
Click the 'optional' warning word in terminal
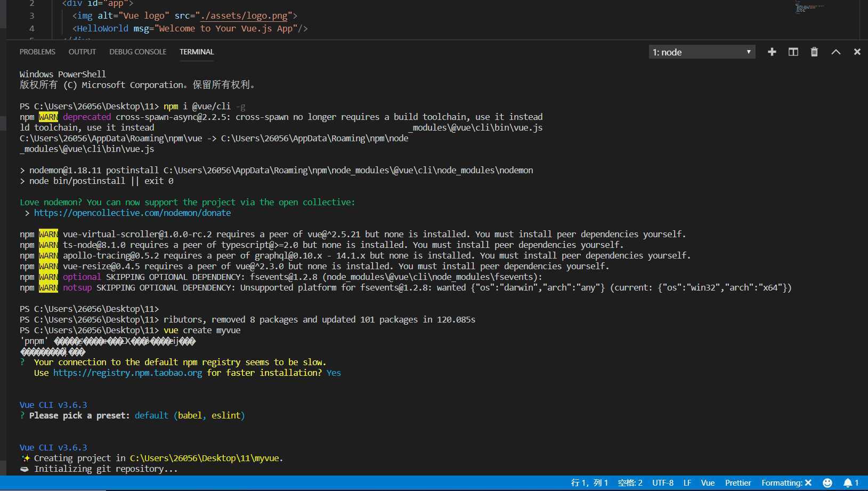coord(82,277)
